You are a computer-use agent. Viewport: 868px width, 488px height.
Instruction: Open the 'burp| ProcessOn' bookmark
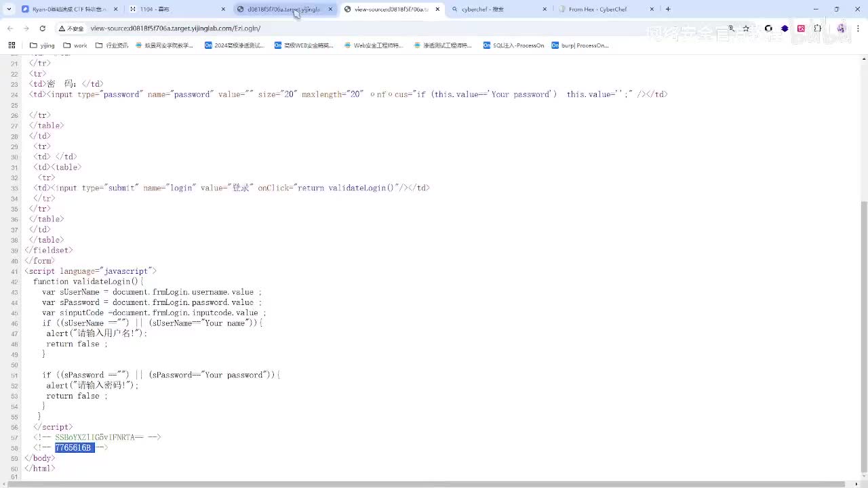pos(580,45)
